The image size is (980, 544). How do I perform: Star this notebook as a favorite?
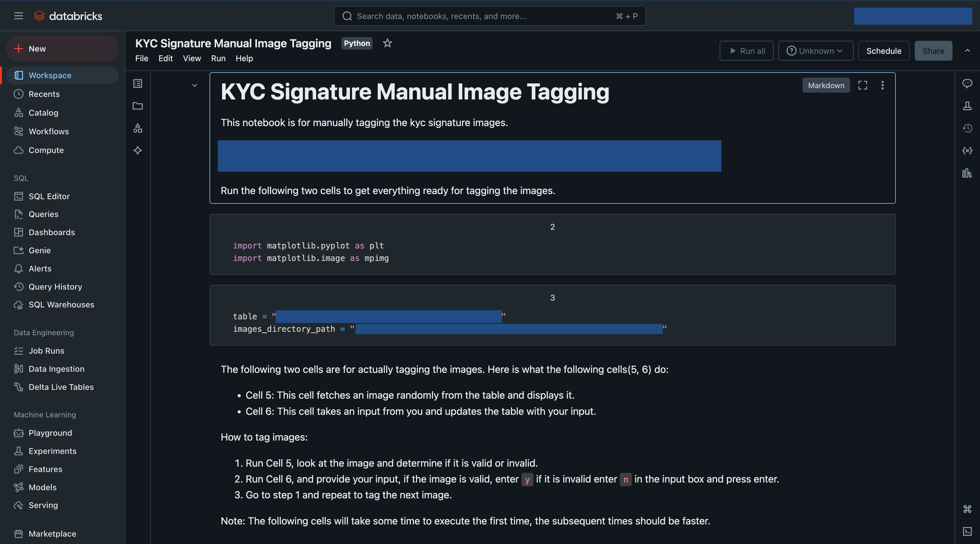pyautogui.click(x=387, y=43)
